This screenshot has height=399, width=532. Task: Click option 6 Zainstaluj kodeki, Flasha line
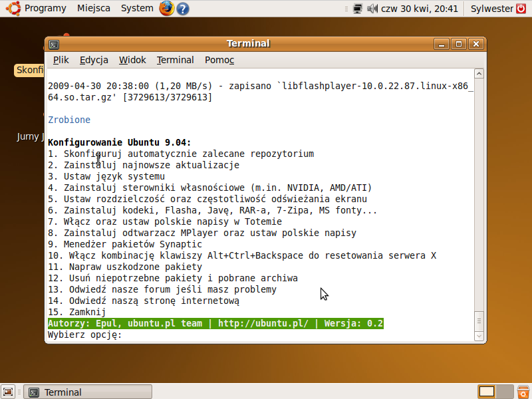213,210
